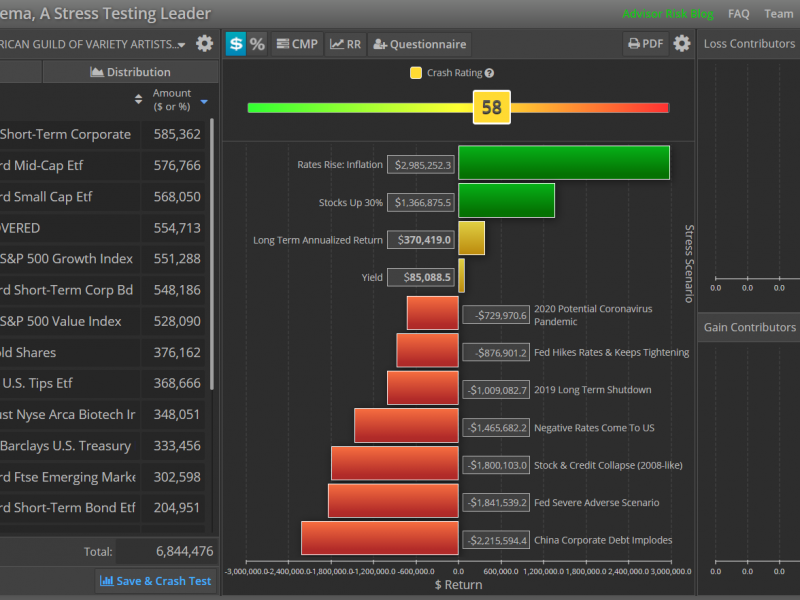The image size is (800, 600).
Task: Switch chart to dollar view
Action: [x=235, y=44]
